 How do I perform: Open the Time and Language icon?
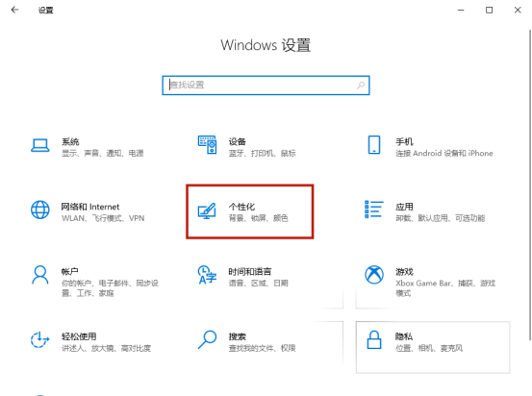(x=207, y=275)
